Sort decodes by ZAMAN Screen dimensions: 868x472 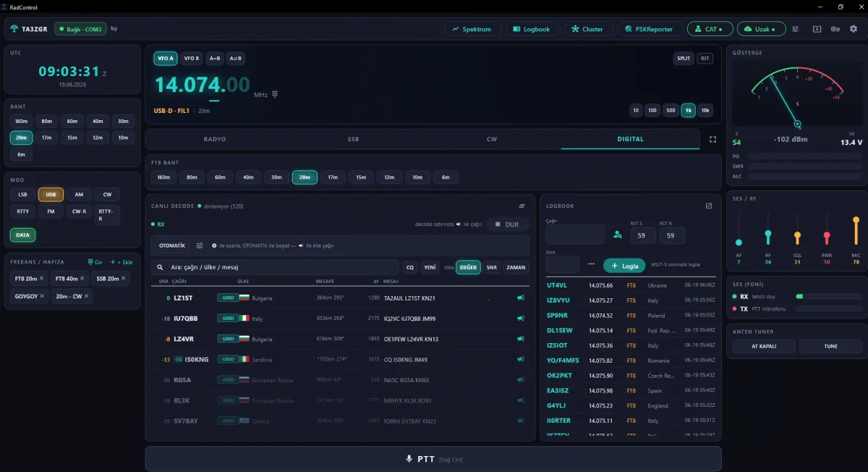(516, 267)
